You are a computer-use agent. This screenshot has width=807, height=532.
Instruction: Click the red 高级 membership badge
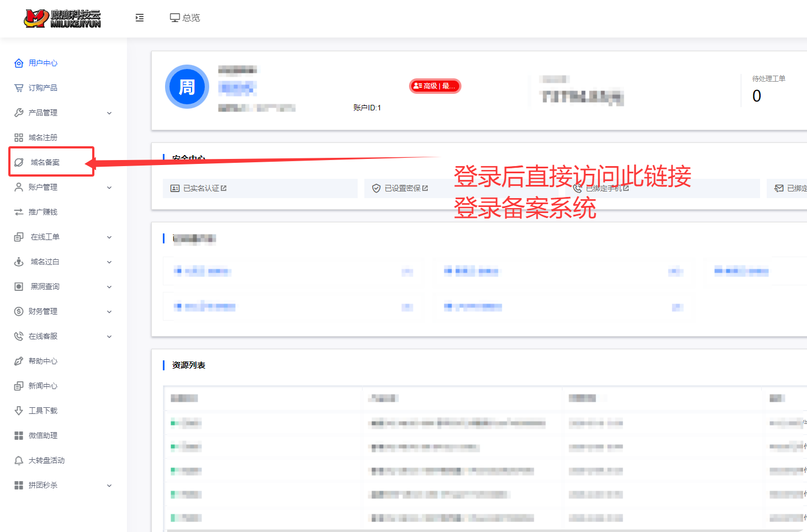coord(435,86)
